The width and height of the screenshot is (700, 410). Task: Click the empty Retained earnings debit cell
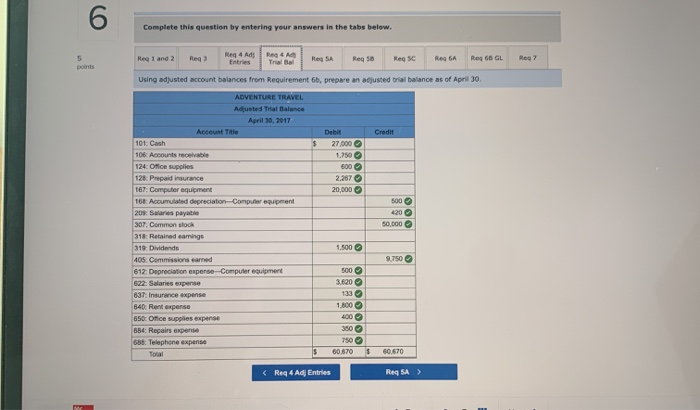tap(338, 236)
